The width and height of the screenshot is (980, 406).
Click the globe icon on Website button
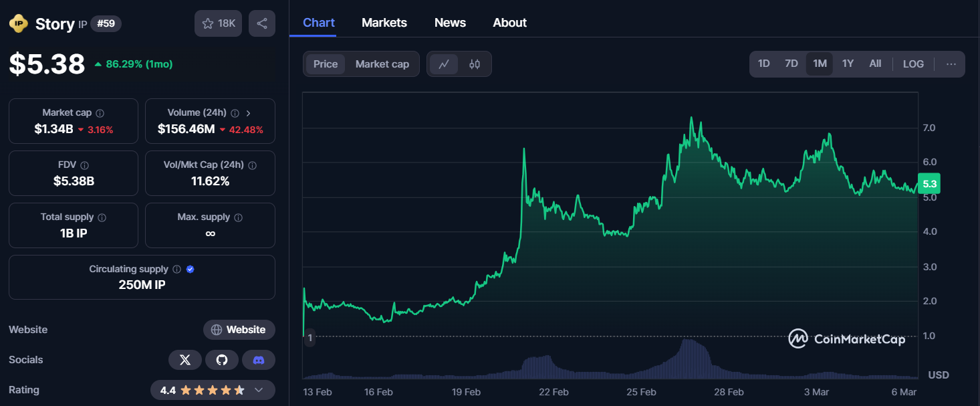click(217, 330)
